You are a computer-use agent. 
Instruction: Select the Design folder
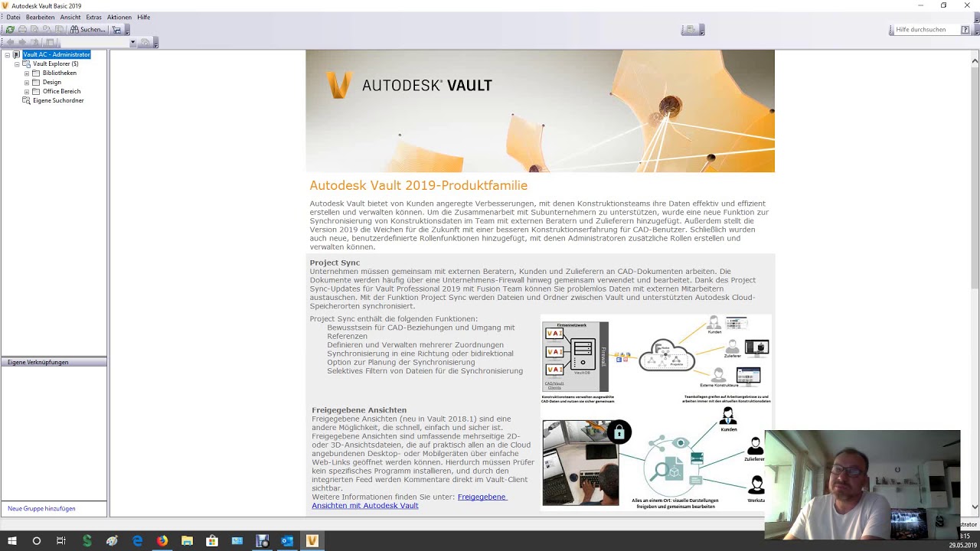[52, 82]
